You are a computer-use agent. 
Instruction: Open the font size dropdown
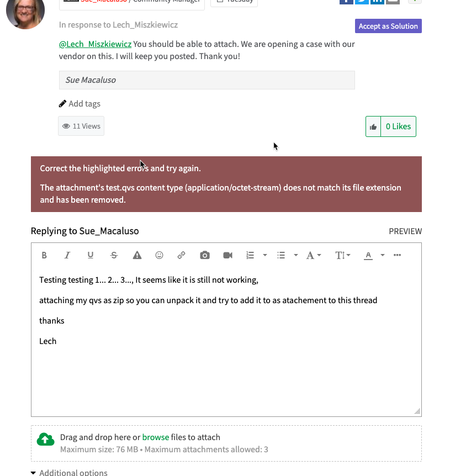[x=343, y=255]
